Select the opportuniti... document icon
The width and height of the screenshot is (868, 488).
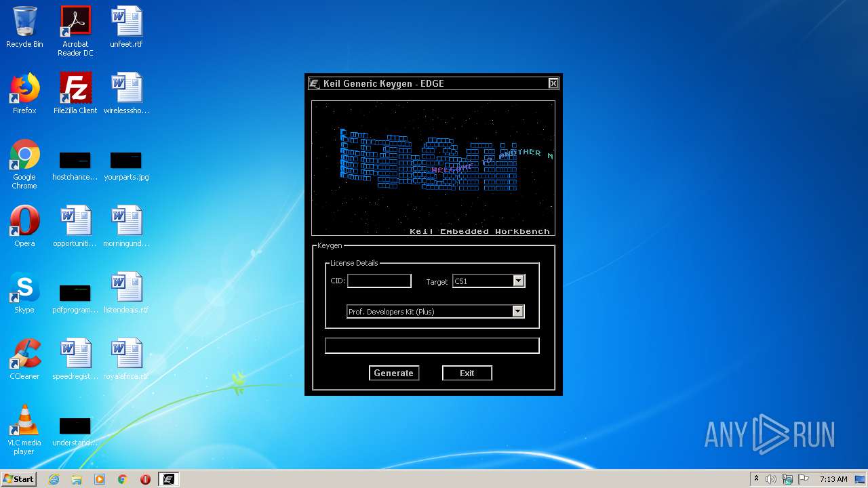point(75,226)
